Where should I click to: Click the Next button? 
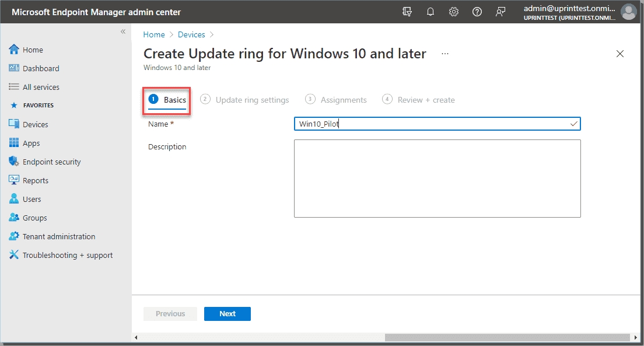click(x=228, y=313)
